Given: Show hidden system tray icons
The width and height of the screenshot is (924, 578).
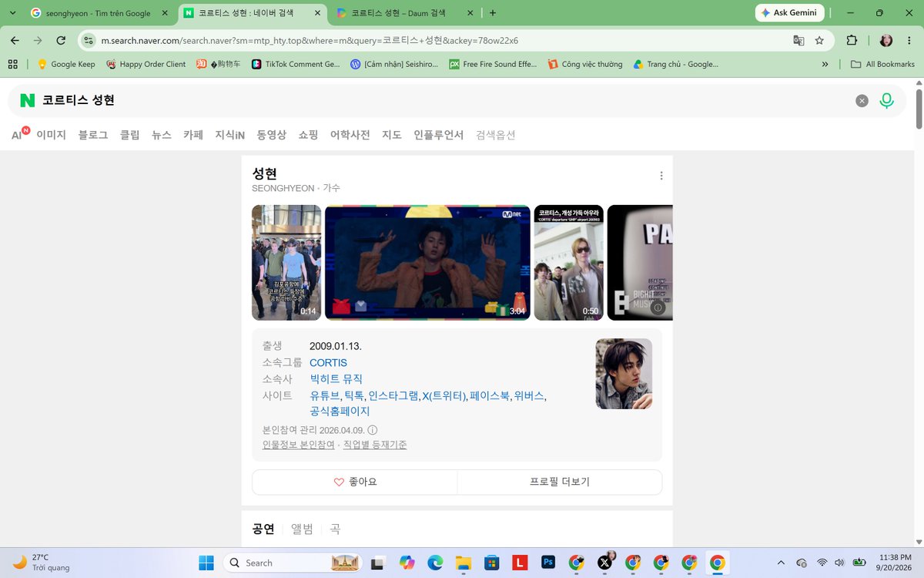Looking at the screenshot, I should [782, 563].
